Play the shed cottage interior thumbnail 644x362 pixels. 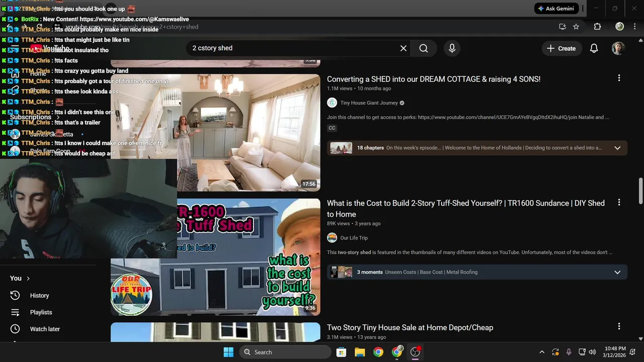[x=215, y=133]
